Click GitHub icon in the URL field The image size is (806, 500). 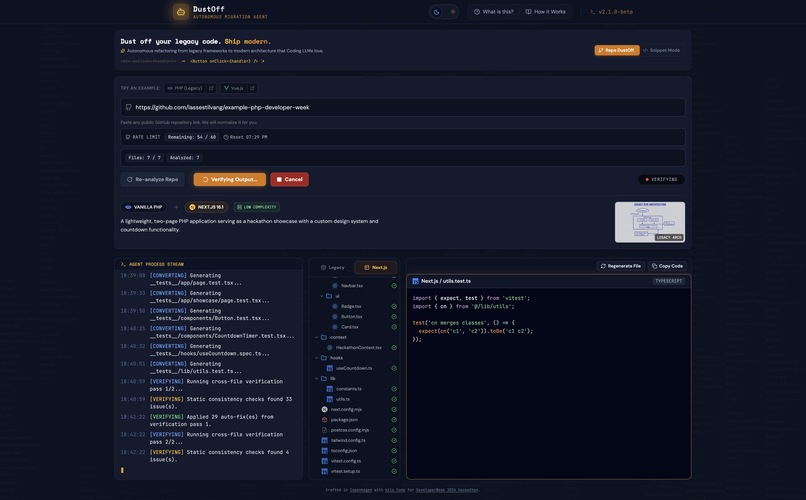coord(129,107)
